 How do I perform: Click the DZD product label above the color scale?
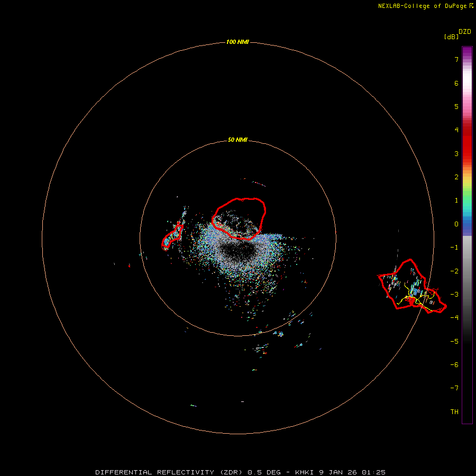(465, 32)
